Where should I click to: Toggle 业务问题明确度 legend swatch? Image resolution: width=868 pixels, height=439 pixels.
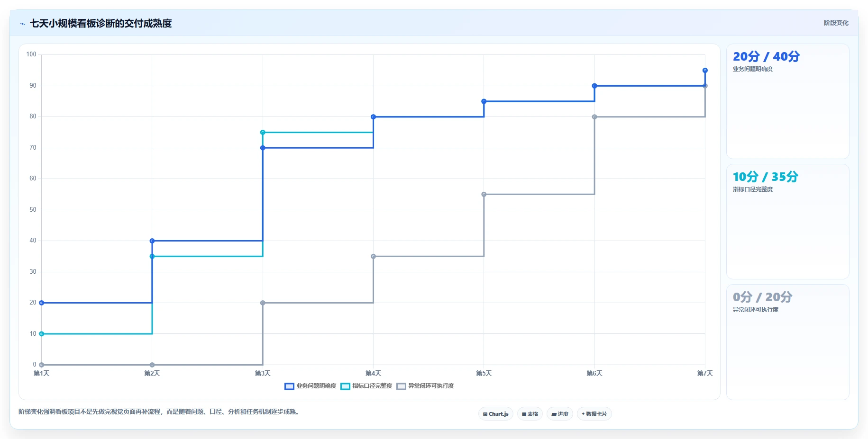click(289, 386)
